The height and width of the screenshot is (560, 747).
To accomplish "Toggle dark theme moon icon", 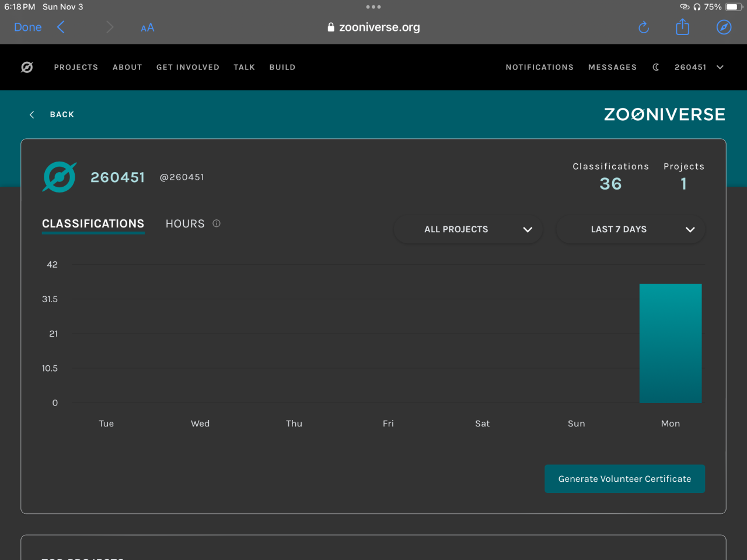I will (656, 67).
